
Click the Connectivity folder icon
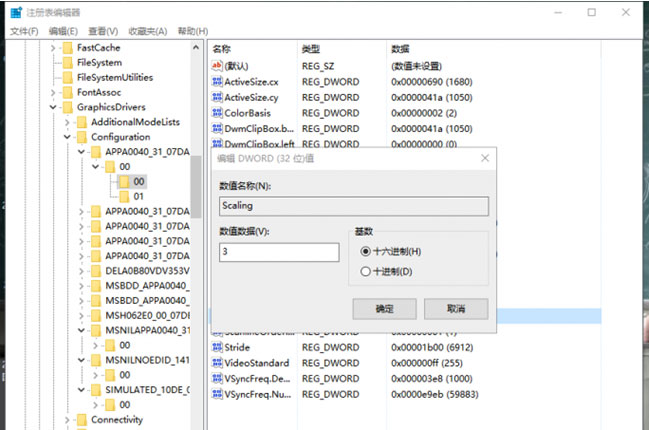82,420
